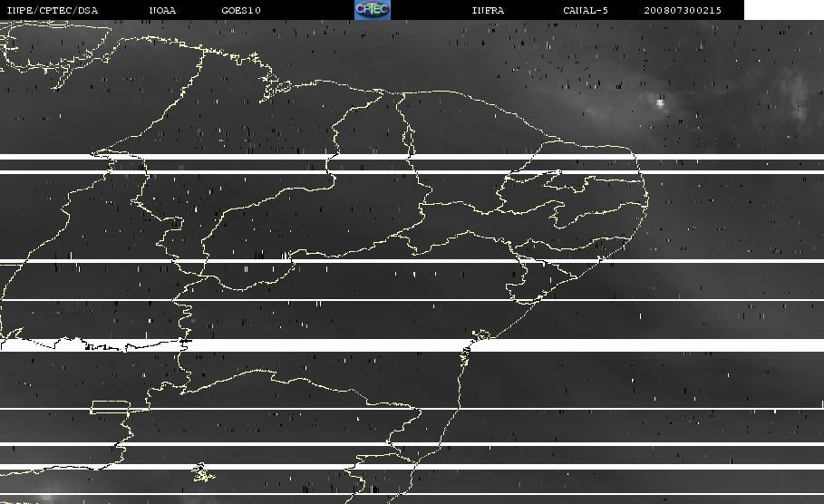Click the INPE/CPTEC/DSA header label
This screenshot has width=824, height=504.
[x=52, y=10]
